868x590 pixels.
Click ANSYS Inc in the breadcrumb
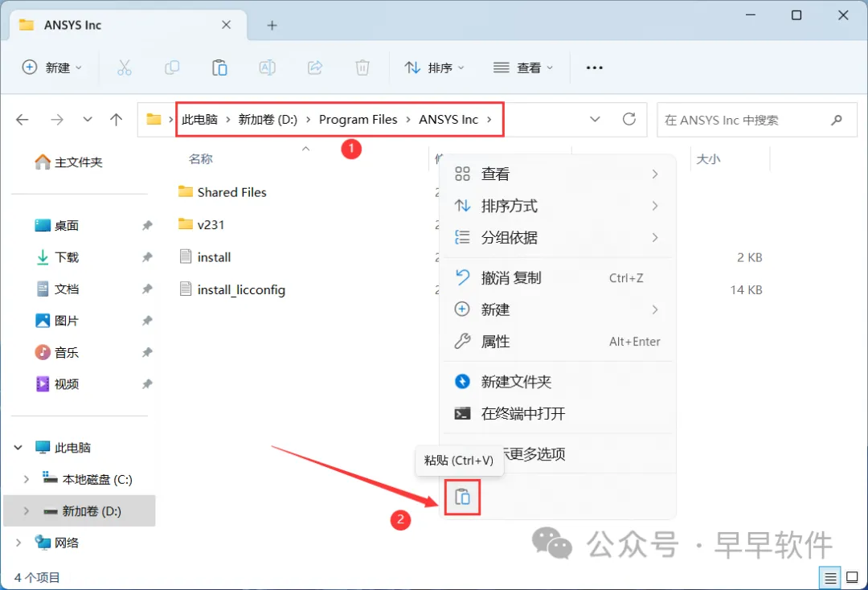click(448, 120)
